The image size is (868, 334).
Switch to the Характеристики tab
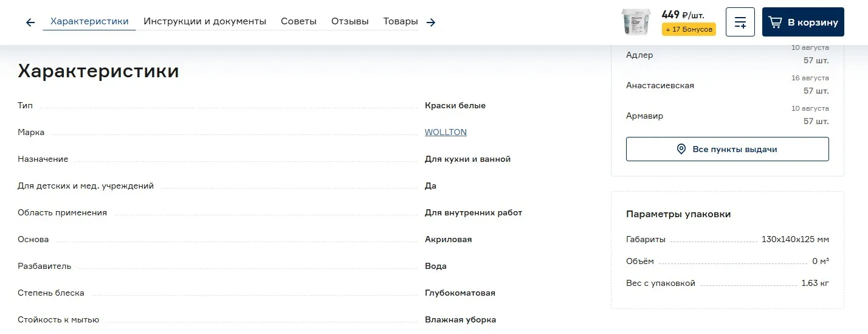point(89,21)
